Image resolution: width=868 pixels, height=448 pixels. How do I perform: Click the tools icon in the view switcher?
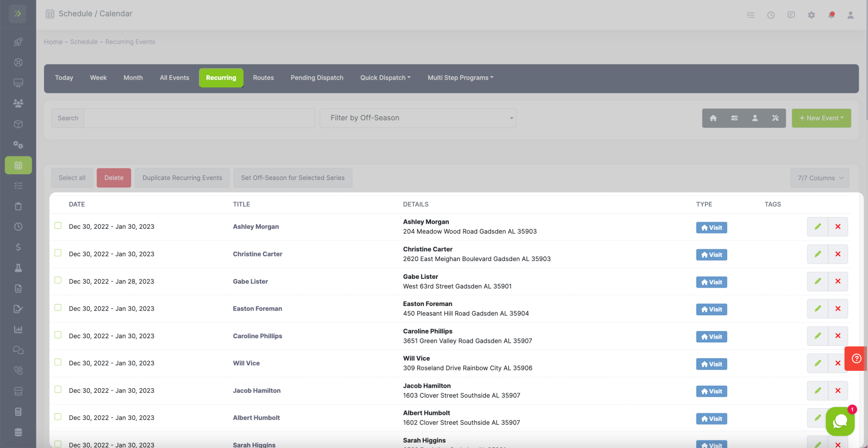tap(775, 118)
